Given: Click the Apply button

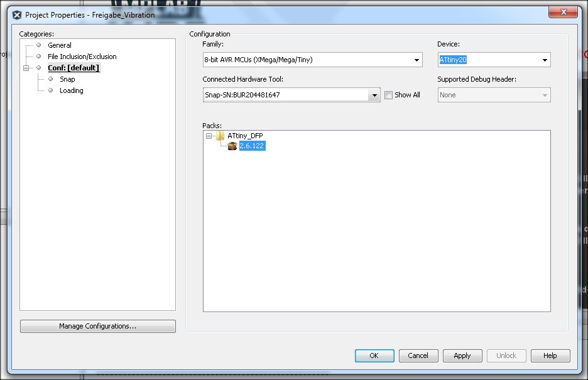Looking at the screenshot, I should [462, 356].
